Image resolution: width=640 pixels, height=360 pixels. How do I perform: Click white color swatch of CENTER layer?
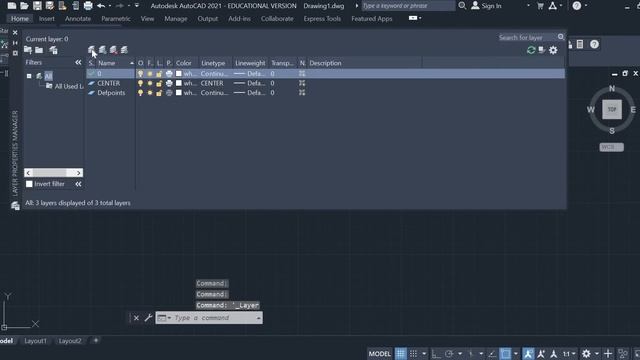click(179, 83)
